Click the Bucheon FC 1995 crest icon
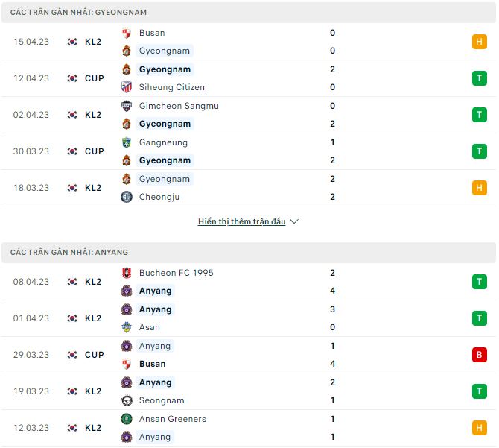Screen dimensions: 499x448 127,273
